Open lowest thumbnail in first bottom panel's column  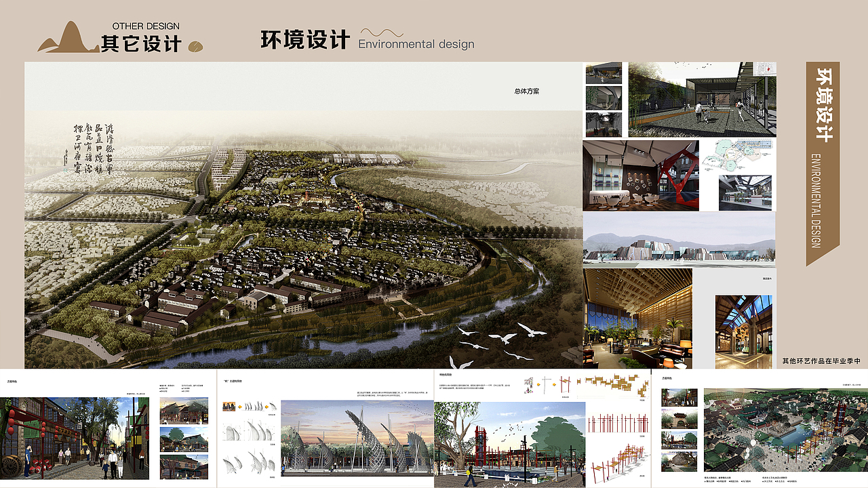184,467
